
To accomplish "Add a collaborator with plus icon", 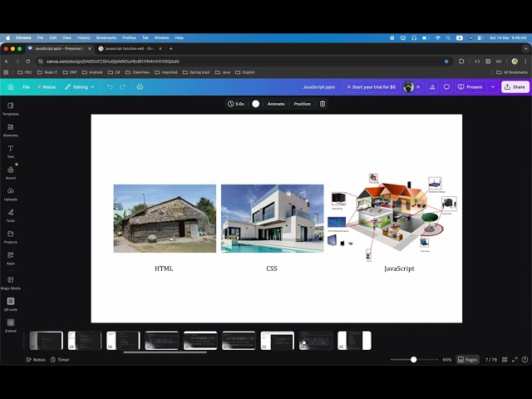I will (418, 86).
